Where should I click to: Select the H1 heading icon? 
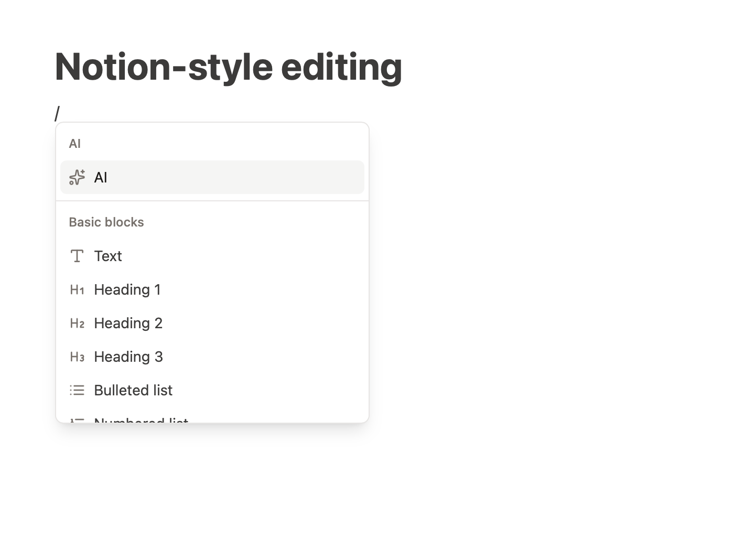[77, 289]
